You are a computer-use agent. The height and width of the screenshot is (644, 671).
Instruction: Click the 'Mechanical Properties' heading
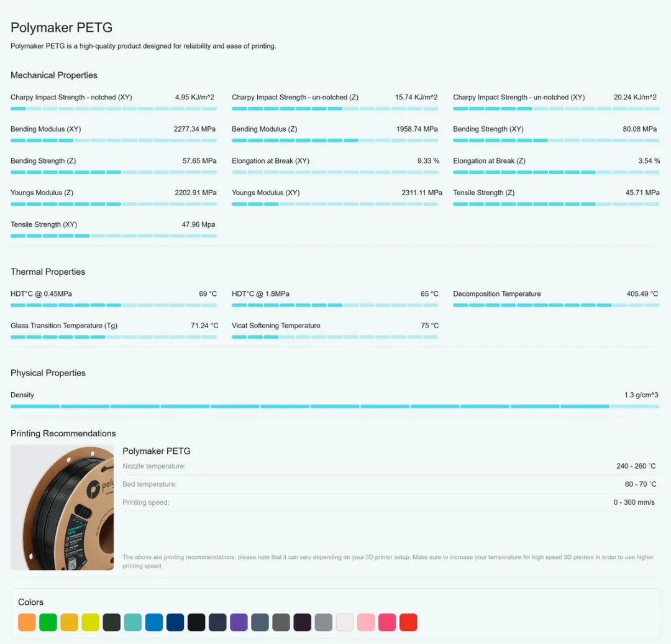pyautogui.click(x=54, y=75)
